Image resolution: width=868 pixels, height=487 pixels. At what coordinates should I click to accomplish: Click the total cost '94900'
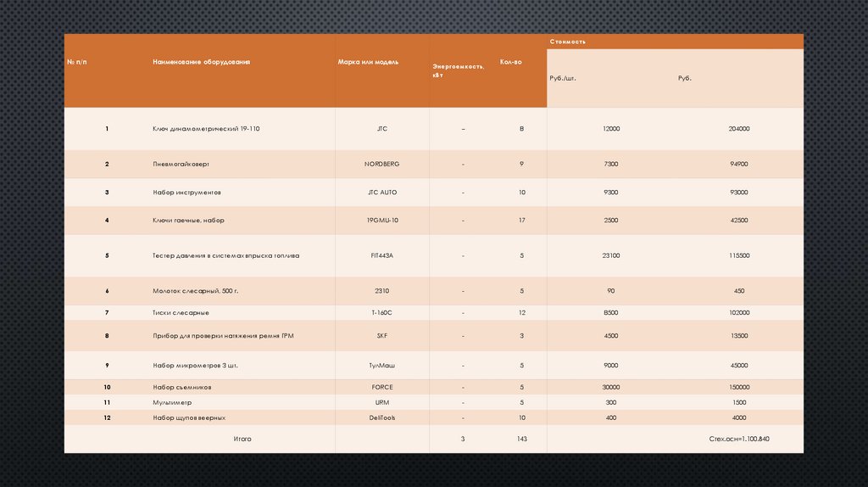click(x=739, y=164)
